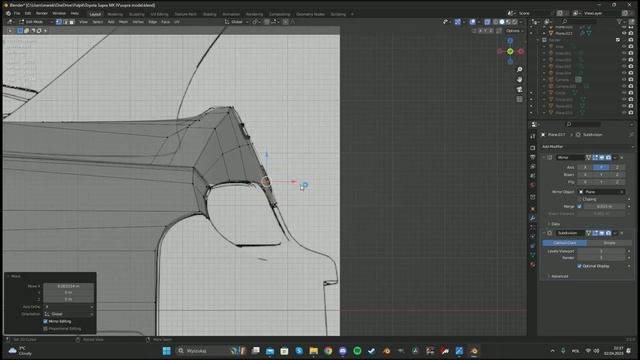Open the Render menu
The height and width of the screenshot is (360, 640).
pos(42,13)
